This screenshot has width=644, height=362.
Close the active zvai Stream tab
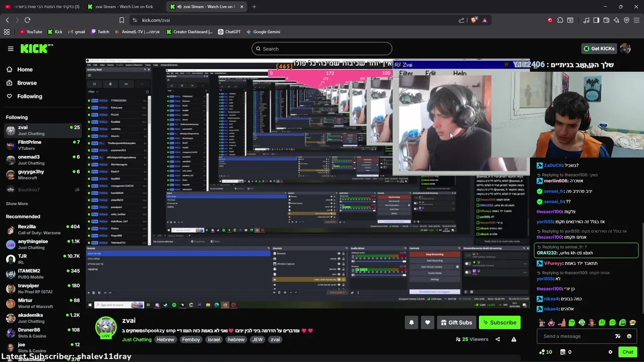pyautogui.click(x=242, y=7)
